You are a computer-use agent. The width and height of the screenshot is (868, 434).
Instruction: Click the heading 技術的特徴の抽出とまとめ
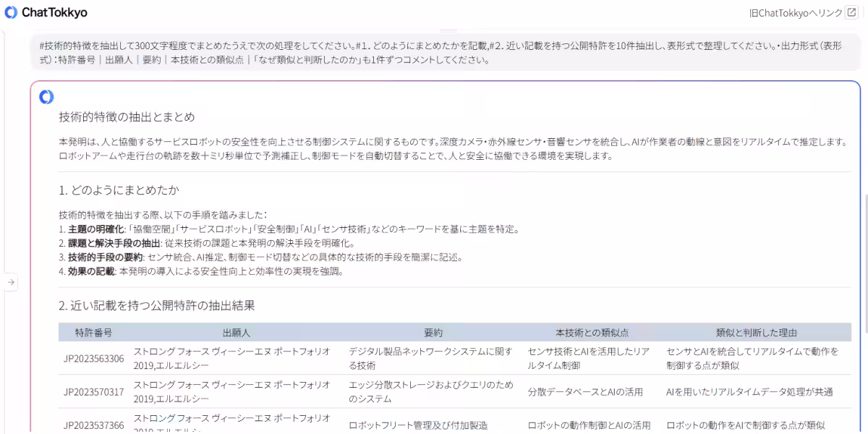[x=118, y=118]
